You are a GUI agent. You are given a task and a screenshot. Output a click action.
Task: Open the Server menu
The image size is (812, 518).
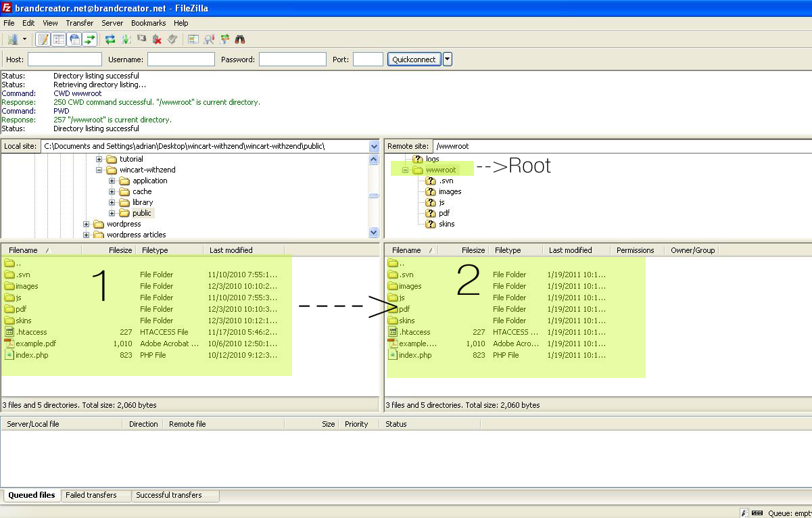tap(112, 23)
